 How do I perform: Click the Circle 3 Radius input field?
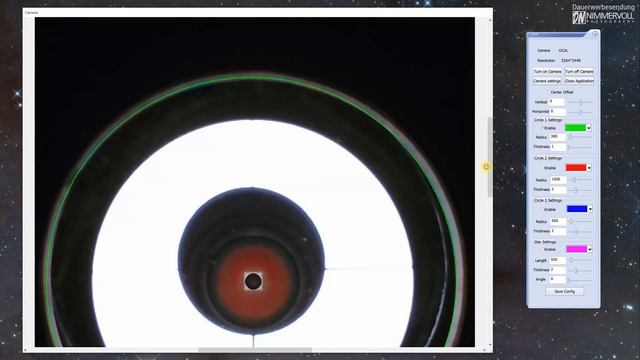[x=558, y=221]
